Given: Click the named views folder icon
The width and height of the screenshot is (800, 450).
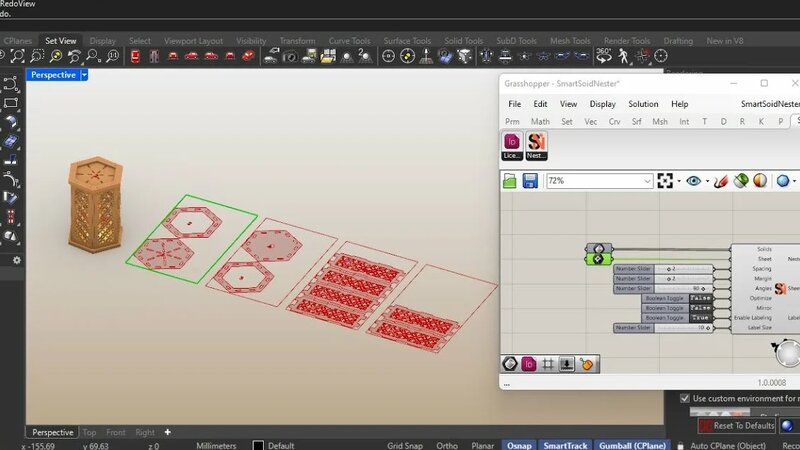Looking at the screenshot, I should pos(328,56).
